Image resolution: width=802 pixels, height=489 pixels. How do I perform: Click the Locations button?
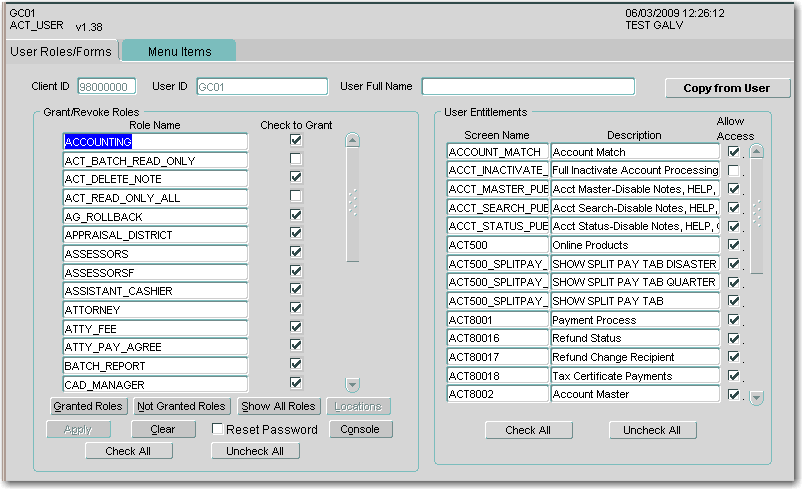[358, 406]
